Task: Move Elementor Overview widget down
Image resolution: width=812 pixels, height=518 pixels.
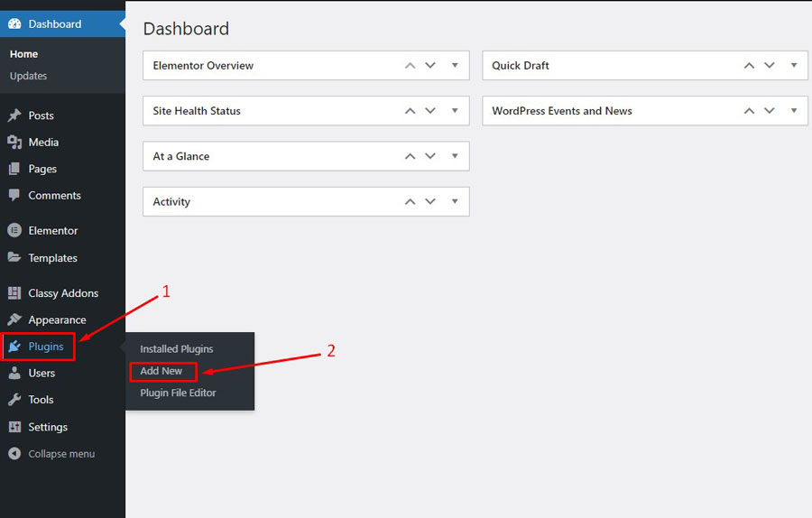Action: click(x=430, y=65)
